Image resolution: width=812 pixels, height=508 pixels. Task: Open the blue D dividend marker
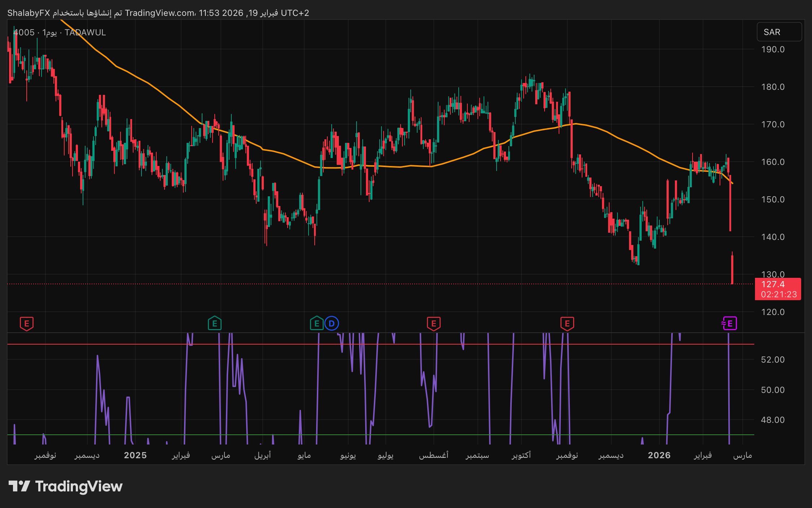click(332, 324)
